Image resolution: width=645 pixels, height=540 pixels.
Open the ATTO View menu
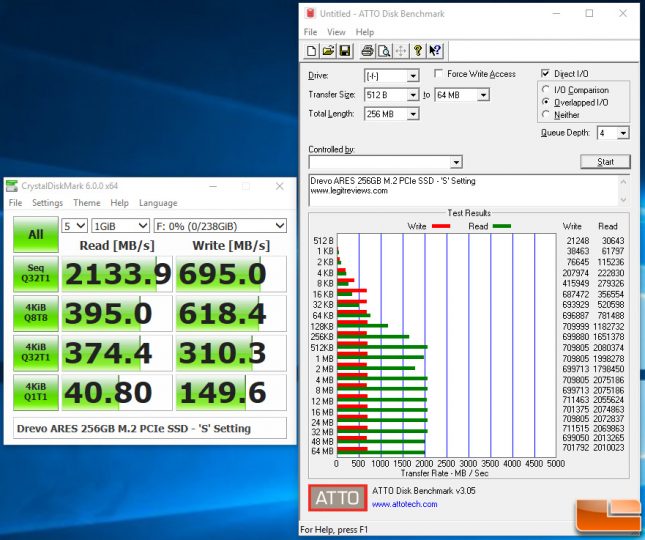click(x=336, y=32)
